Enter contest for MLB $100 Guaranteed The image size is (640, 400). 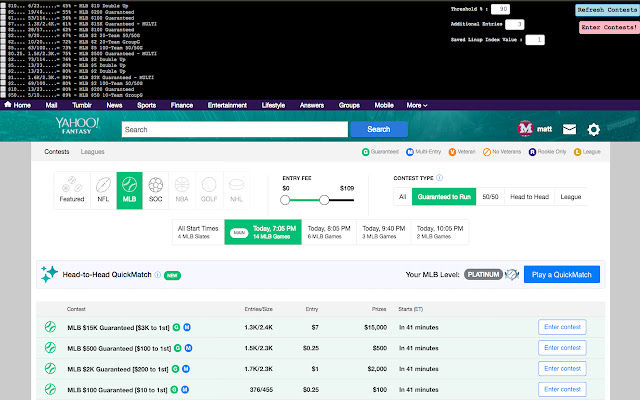click(562, 389)
